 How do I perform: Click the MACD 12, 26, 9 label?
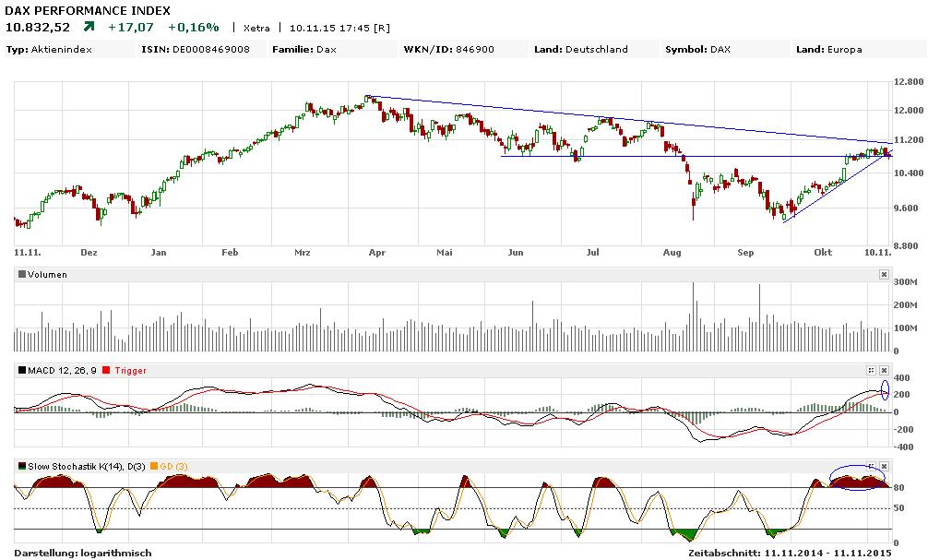click(62, 371)
